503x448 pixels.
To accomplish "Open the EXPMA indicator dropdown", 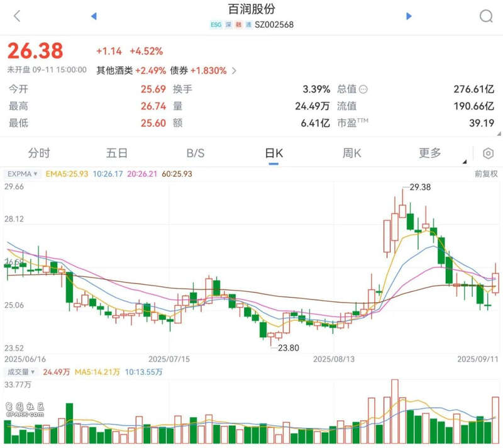I will (23, 174).
